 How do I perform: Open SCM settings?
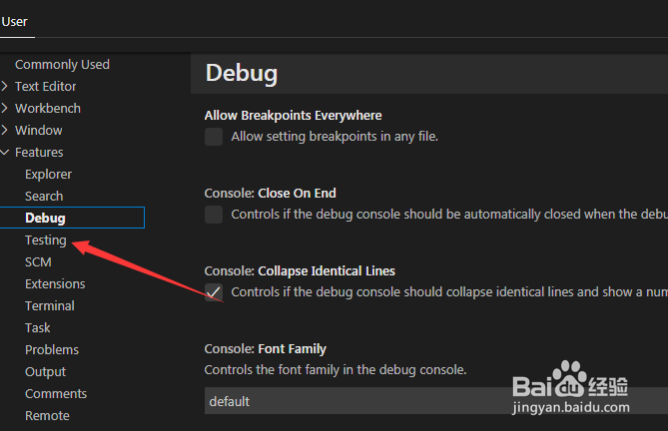38,262
